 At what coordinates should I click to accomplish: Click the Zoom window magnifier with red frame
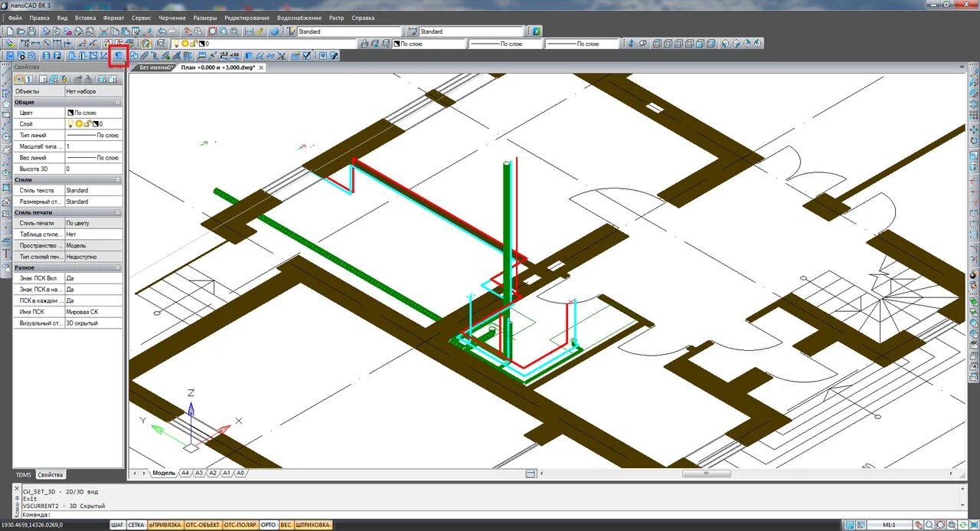coord(213,31)
